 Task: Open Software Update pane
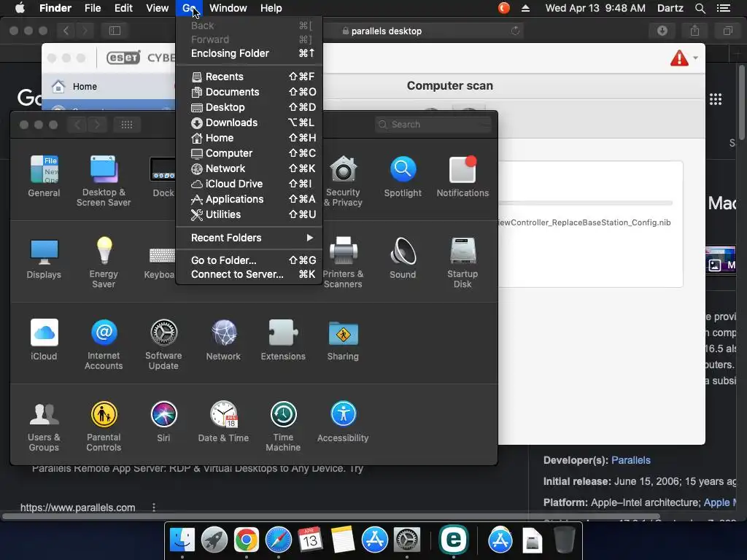[x=163, y=344]
